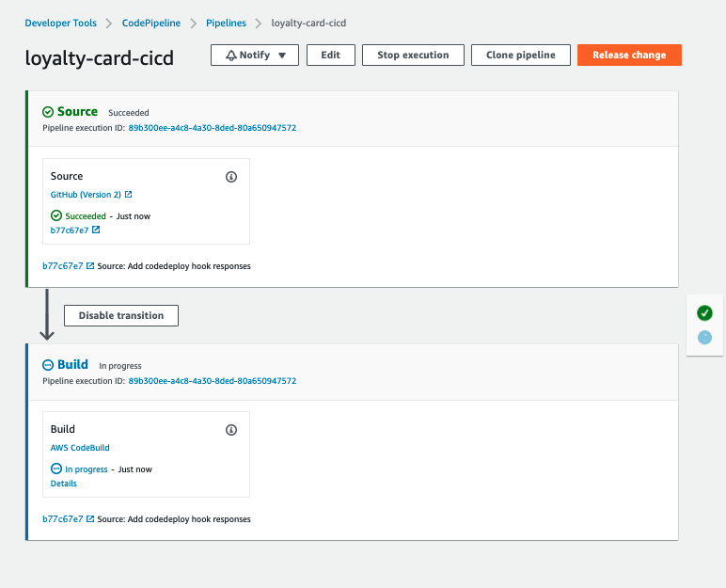Click external link icon in Source stage footer commit
The image size is (726, 588).
(90, 266)
